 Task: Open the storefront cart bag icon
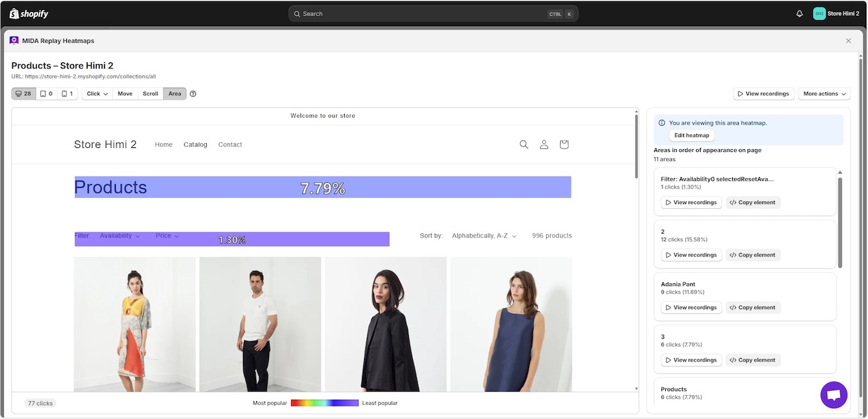click(564, 145)
